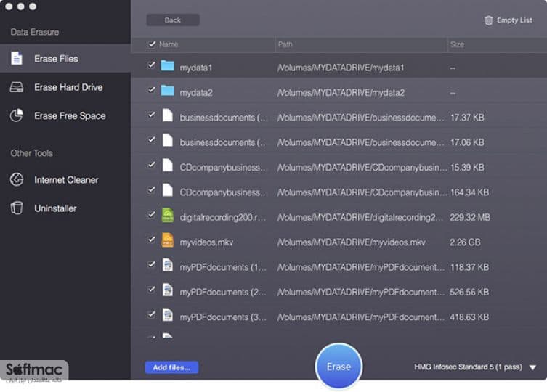Uncheck the digitalrecording200 checkbox

click(x=151, y=214)
